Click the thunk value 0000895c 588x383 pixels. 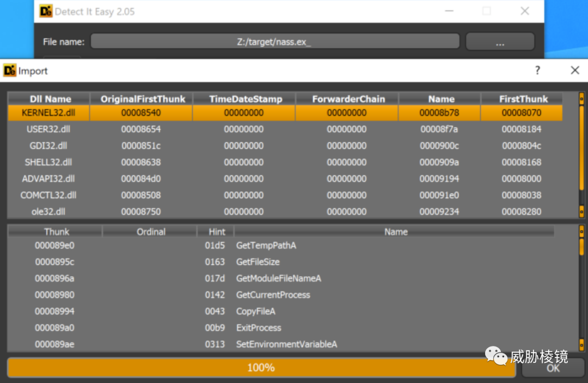55,262
